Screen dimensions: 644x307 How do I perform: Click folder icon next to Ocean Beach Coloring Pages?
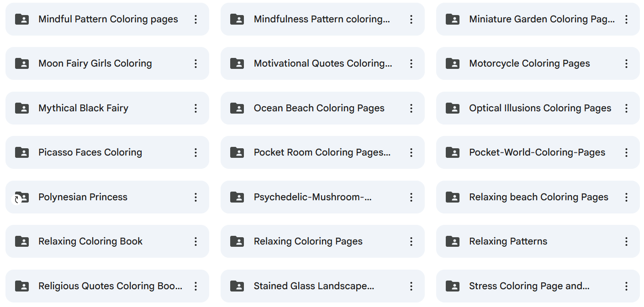(237, 108)
